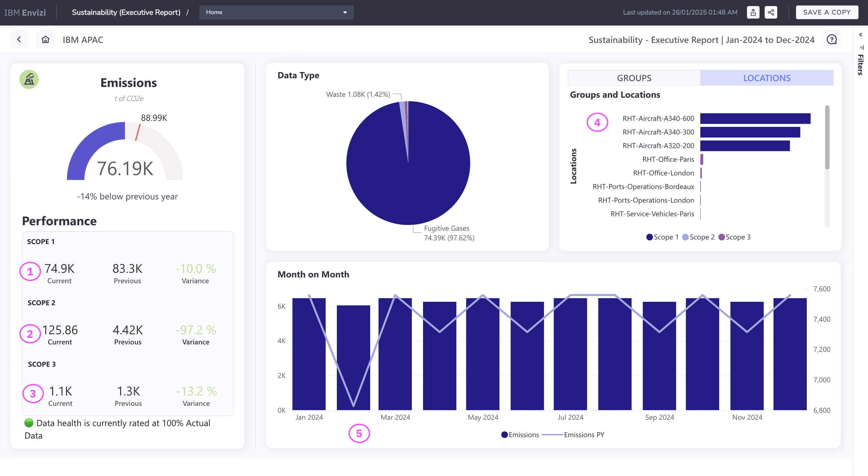Switch to the GROUPS tab
868x476 pixels.
634,78
